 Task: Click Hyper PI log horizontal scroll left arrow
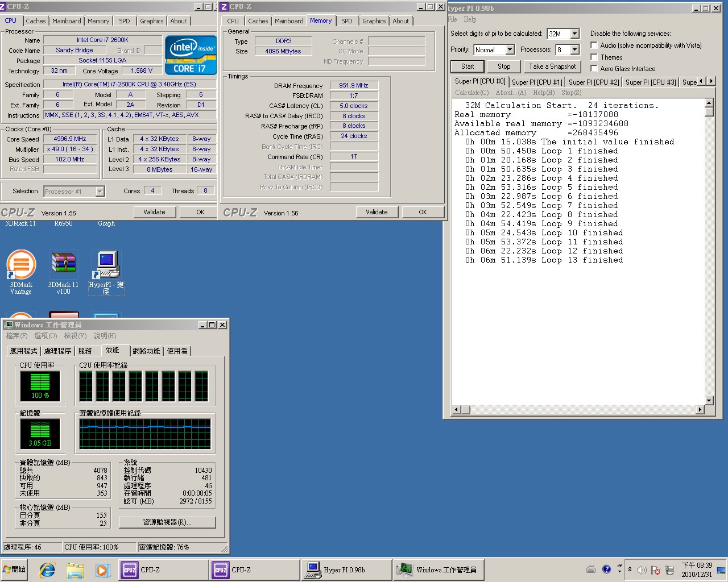coord(456,409)
